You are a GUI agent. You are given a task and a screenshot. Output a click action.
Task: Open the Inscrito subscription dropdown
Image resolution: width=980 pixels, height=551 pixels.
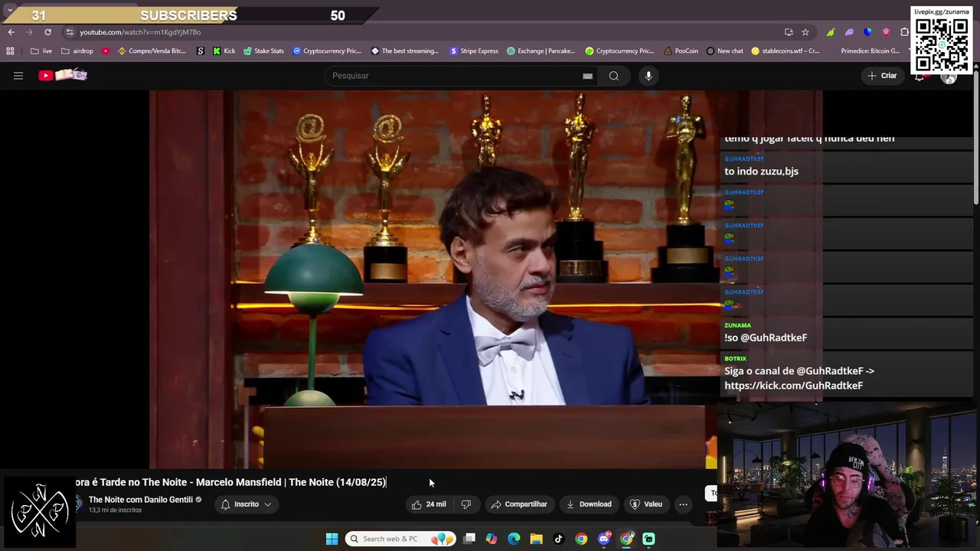(247, 504)
